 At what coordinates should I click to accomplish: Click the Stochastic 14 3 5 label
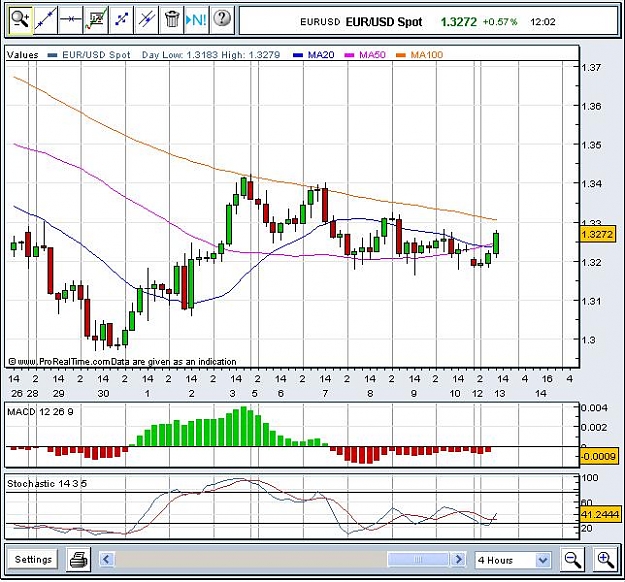point(47,484)
